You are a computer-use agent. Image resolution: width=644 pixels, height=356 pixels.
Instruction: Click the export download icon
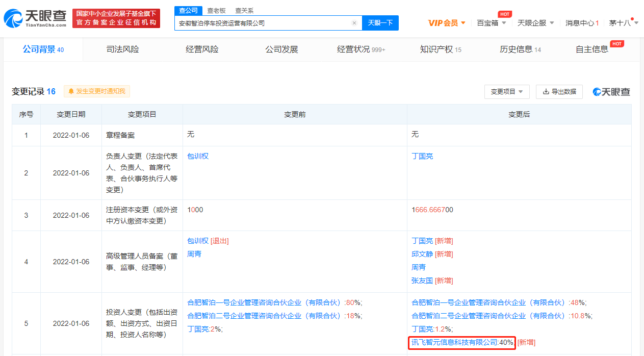(546, 92)
